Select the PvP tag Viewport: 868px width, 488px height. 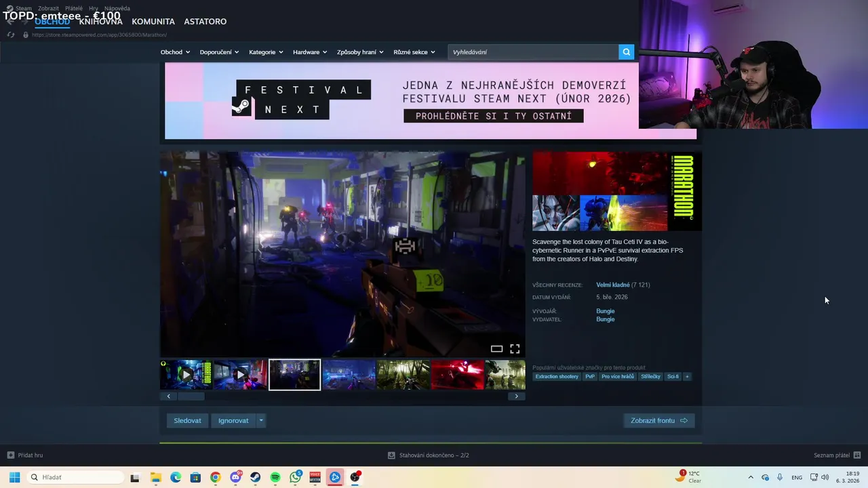(590, 377)
